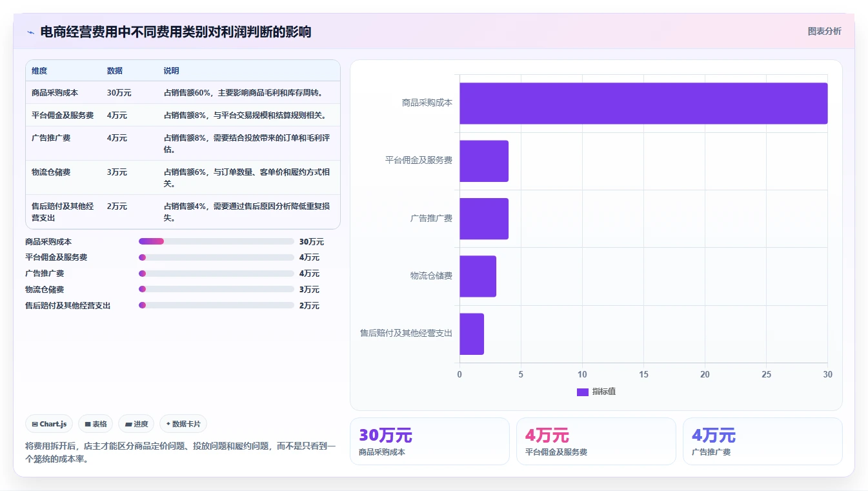This screenshot has width=868, height=491.
Task: Click the 维度 column header
Action: pyautogui.click(x=39, y=71)
